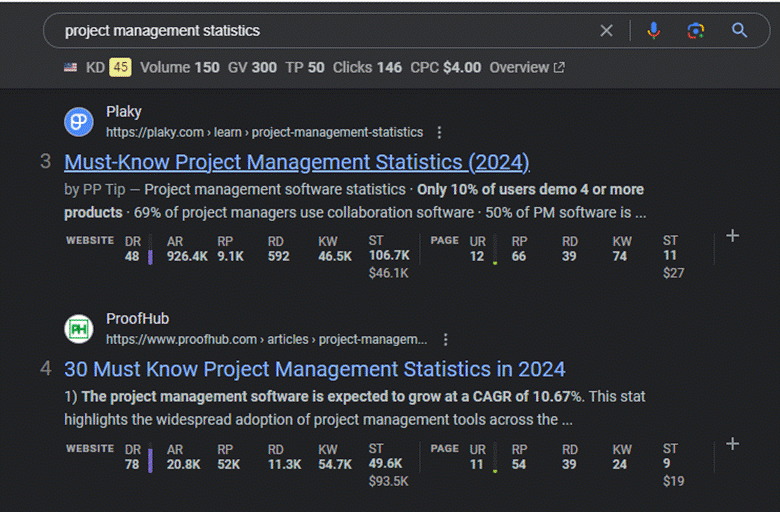This screenshot has width=780, height=512.
Task: Click Plaky purple DR rating bar
Action: click(x=150, y=257)
